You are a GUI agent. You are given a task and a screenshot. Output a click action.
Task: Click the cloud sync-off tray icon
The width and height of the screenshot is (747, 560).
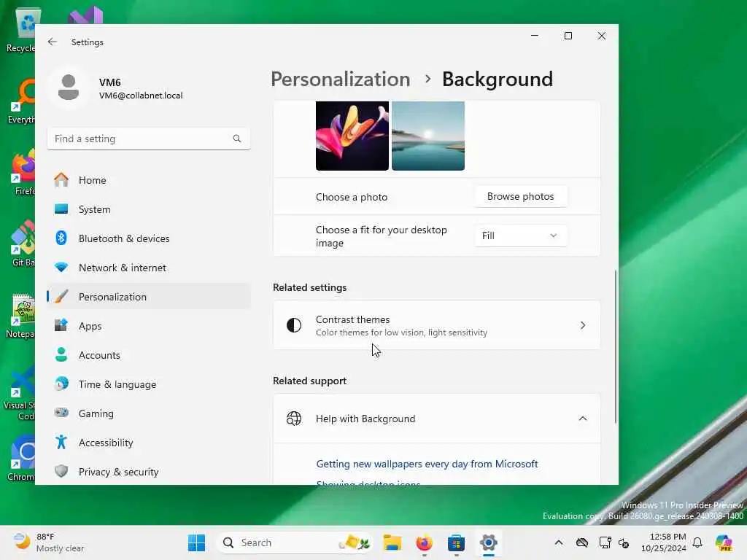coord(581,542)
